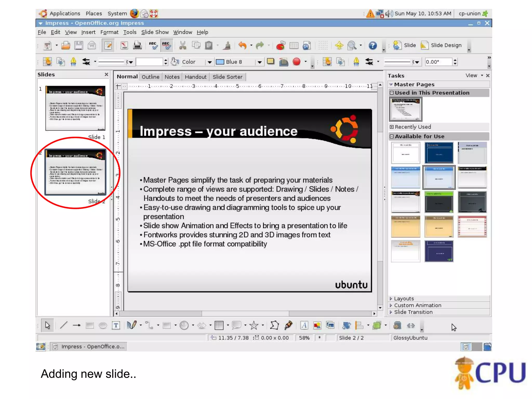
Task: Click the Impress taskbar window button
Action: pyautogui.click(x=89, y=347)
